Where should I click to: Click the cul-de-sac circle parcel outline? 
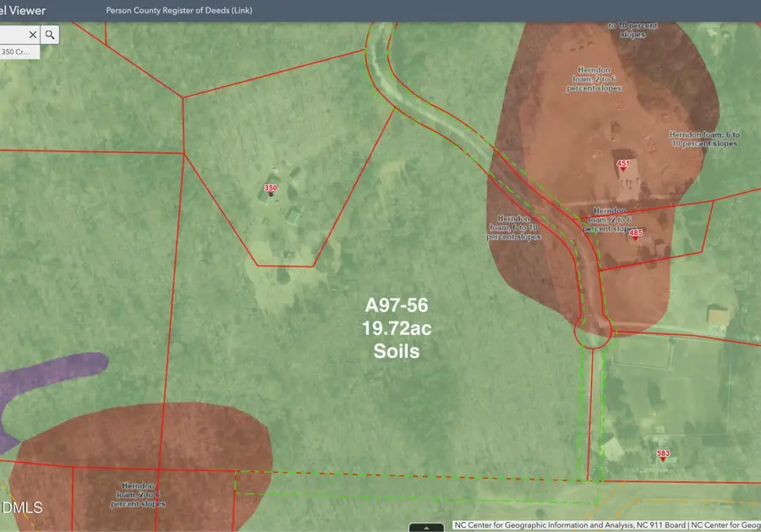(x=593, y=331)
